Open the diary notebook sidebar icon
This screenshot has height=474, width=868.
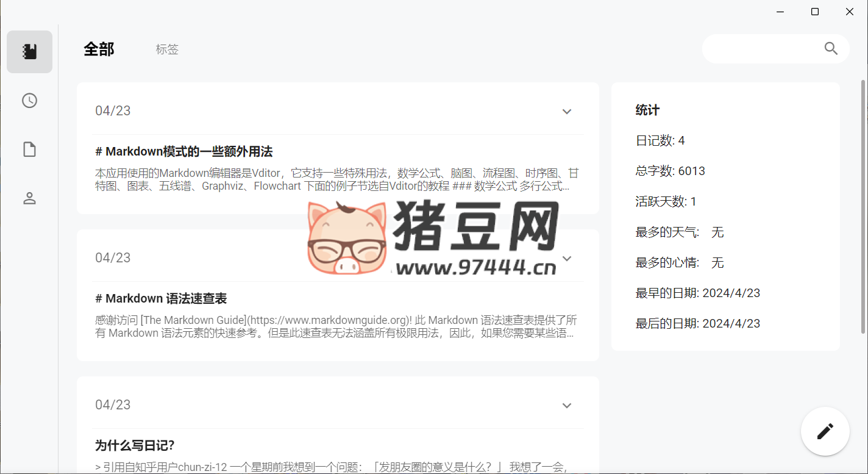tap(29, 52)
